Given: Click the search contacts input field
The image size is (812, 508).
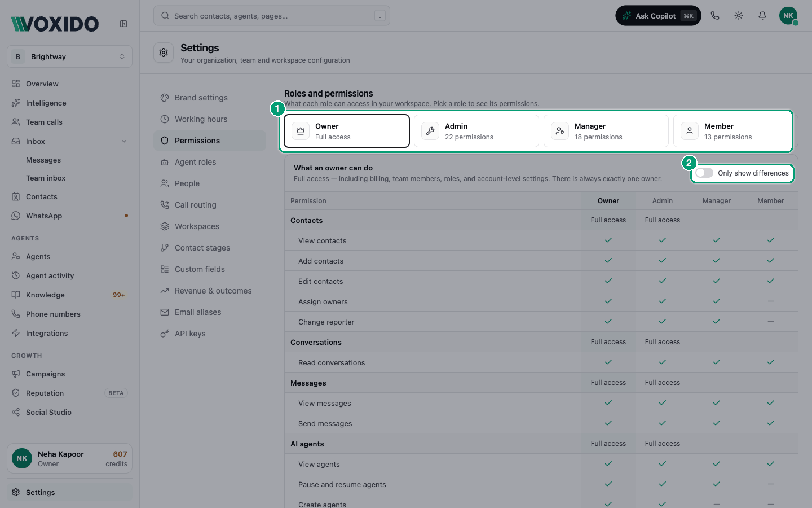Looking at the screenshot, I should pos(272,16).
